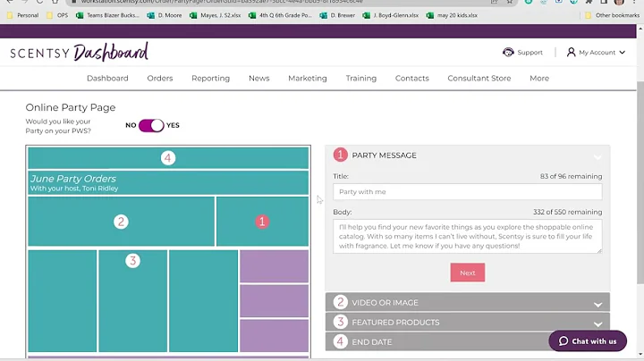Open D. Brewer spreadsheet bookmark
The width and height of the screenshot is (644, 361).
click(x=337, y=15)
